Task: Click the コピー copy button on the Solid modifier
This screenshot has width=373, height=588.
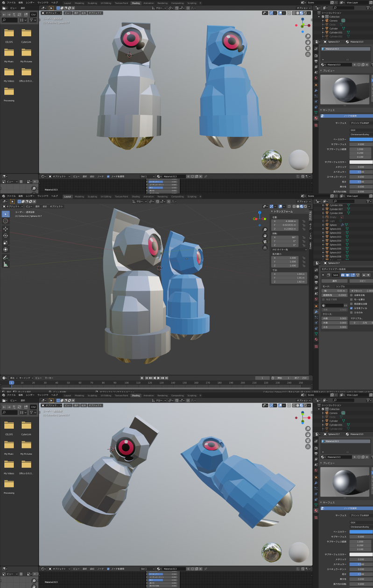Action: 361,281
